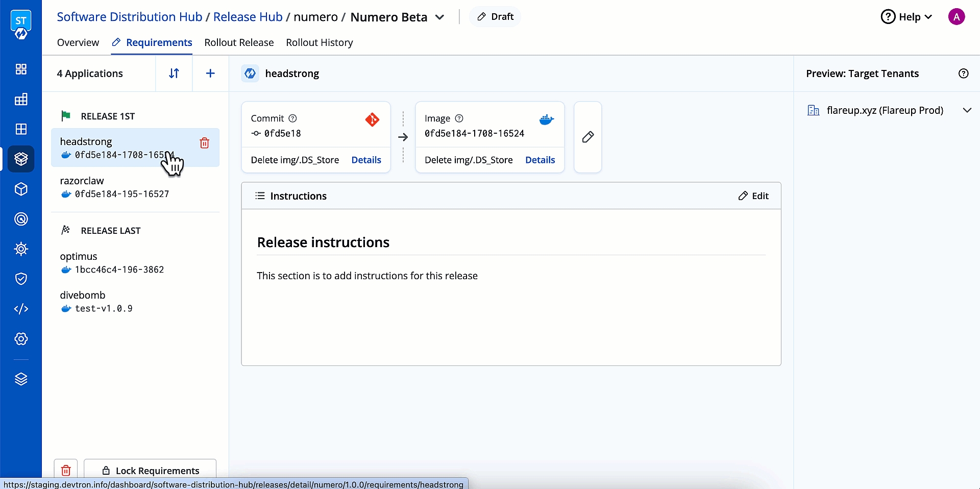Click the Commit info question mark icon

pos(292,118)
